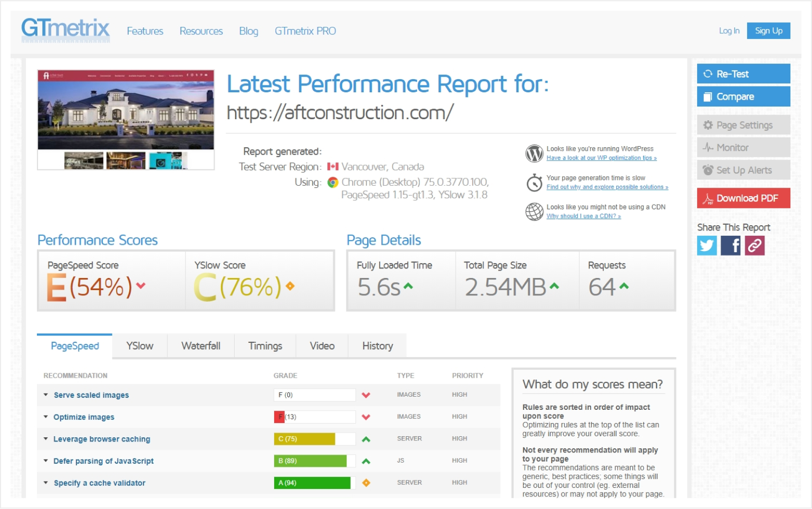Click the stopwatch page generation icon

coord(534,183)
